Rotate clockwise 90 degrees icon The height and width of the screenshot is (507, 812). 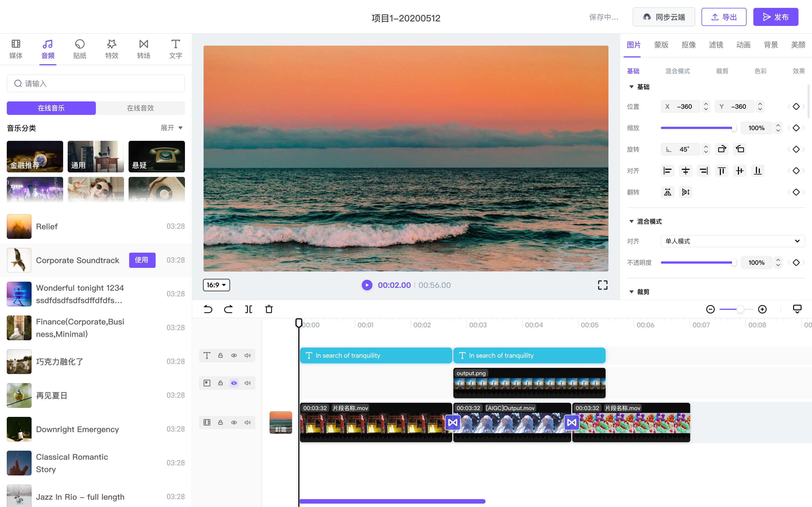(722, 149)
